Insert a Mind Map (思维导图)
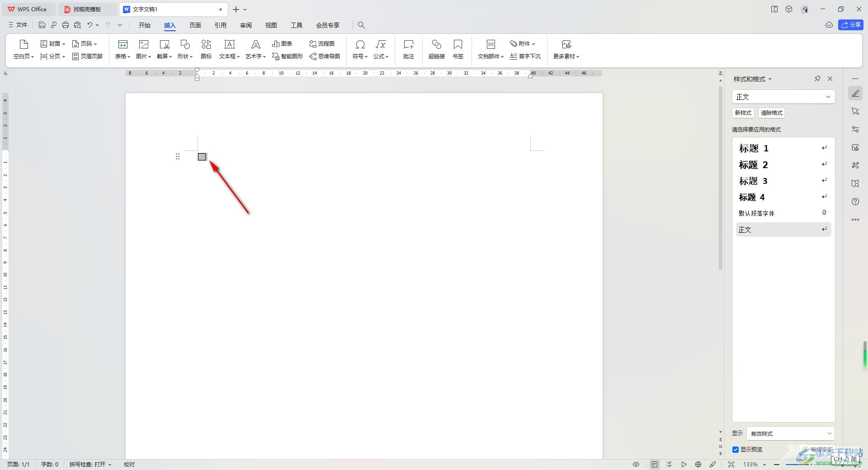 point(325,56)
